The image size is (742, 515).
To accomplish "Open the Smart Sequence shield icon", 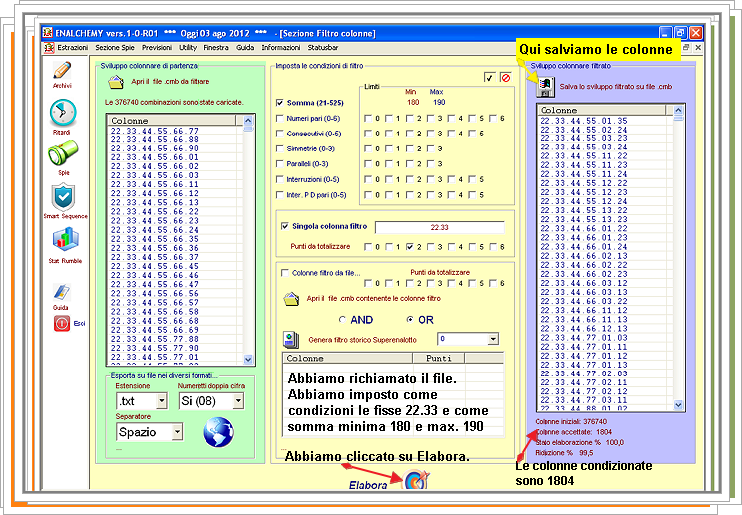I will [63, 197].
